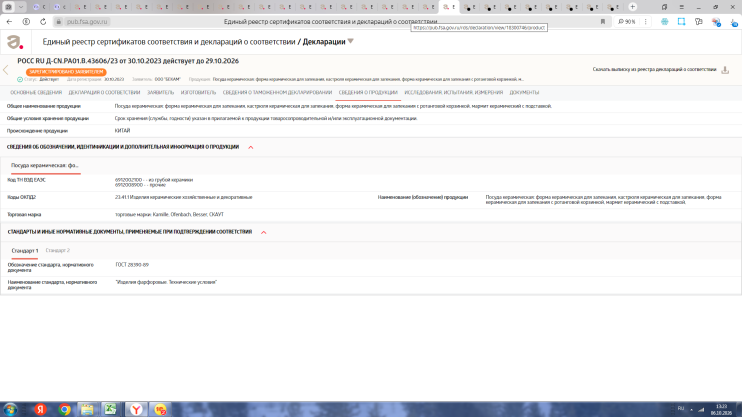Open the 'Заявитель' tab
Viewport: 742px width, 417px height.
(160, 92)
